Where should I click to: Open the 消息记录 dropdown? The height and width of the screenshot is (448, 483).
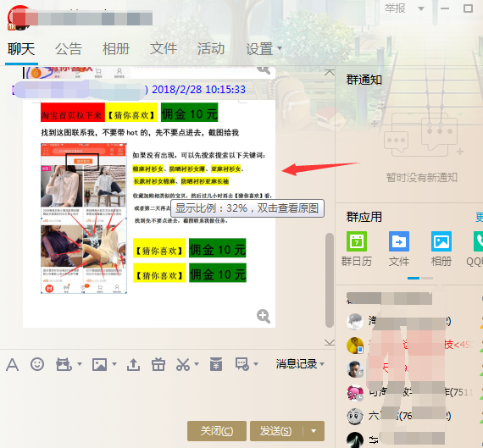300,364
